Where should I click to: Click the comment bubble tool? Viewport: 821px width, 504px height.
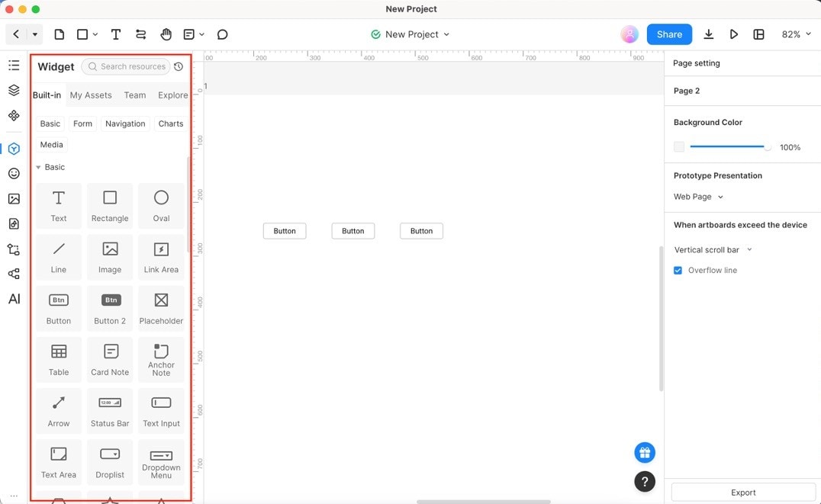coord(223,34)
